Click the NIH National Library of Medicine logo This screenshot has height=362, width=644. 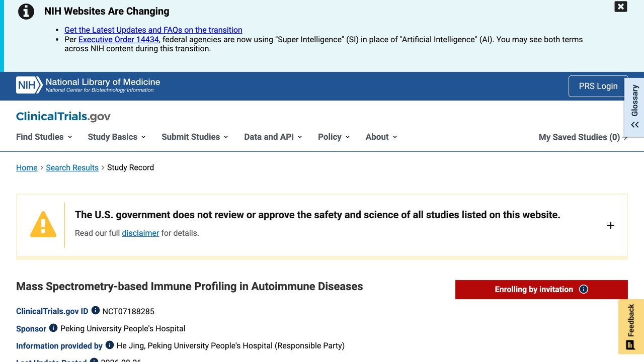[x=88, y=85]
